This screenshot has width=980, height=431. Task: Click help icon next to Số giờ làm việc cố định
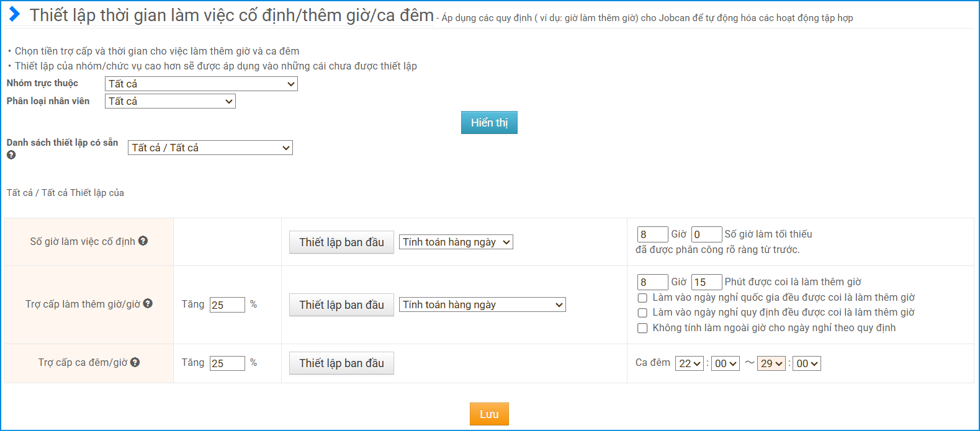(x=143, y=241)
